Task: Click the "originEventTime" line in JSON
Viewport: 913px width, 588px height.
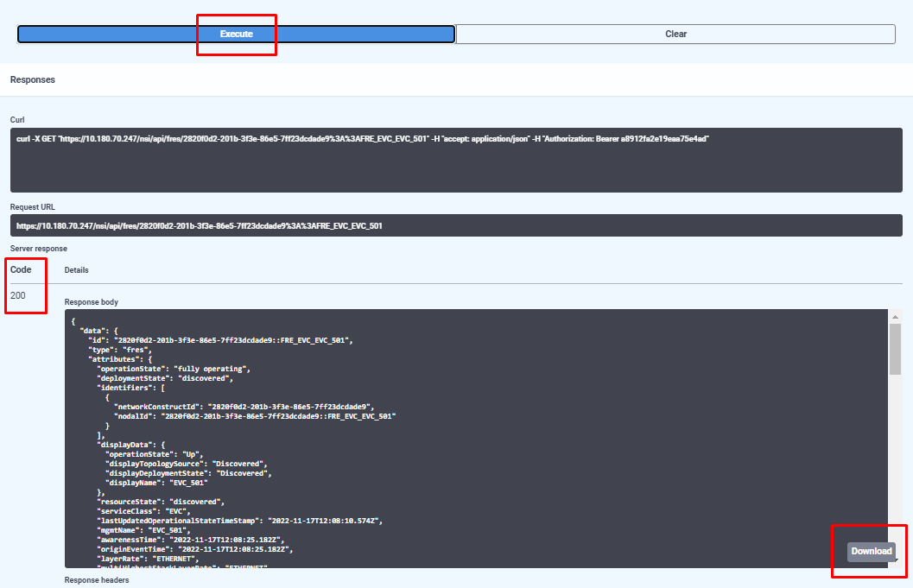Action: [x=194, y=549]
